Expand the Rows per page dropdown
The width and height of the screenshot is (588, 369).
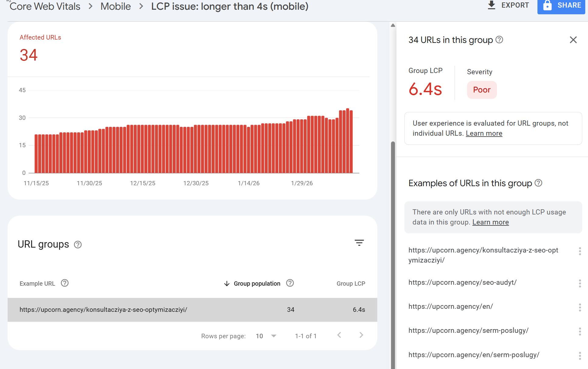click(x=273, y=336)
